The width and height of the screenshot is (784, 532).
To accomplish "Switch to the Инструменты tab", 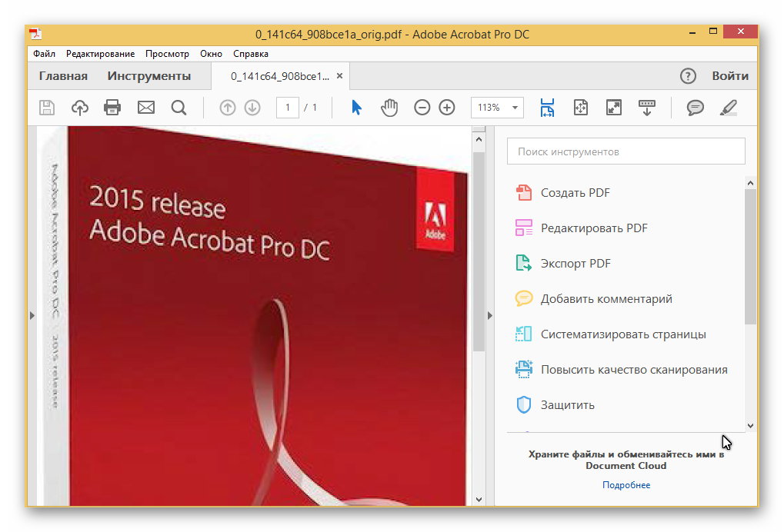I will pos(148,76).
